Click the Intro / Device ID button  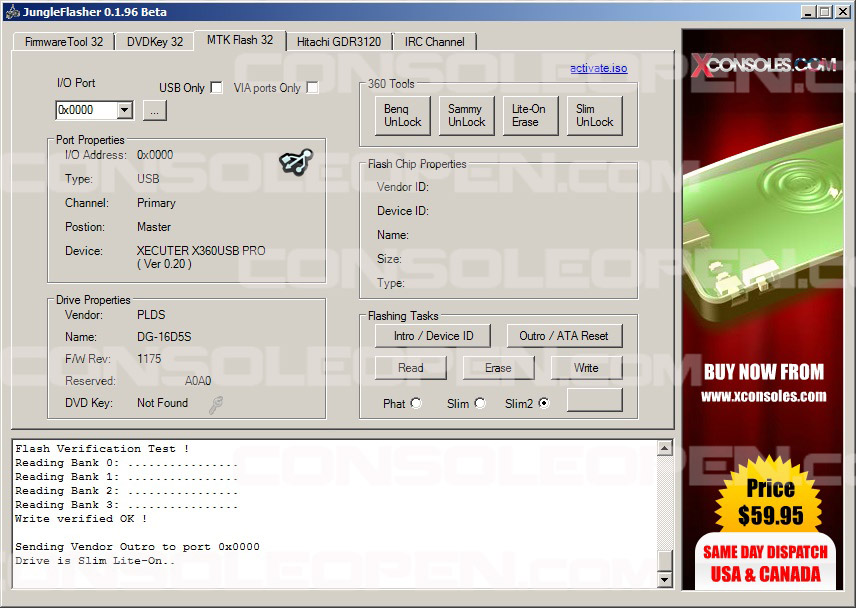[x=434, y=336]
